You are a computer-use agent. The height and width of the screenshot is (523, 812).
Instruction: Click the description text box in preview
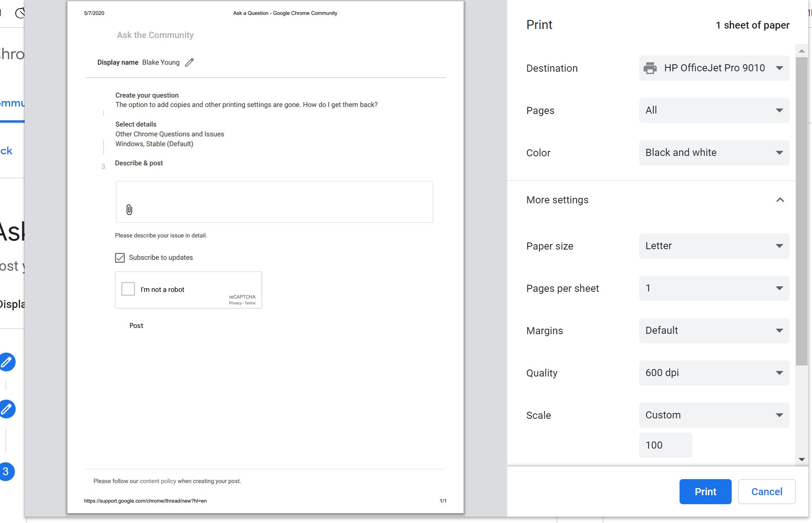point(274,202)
